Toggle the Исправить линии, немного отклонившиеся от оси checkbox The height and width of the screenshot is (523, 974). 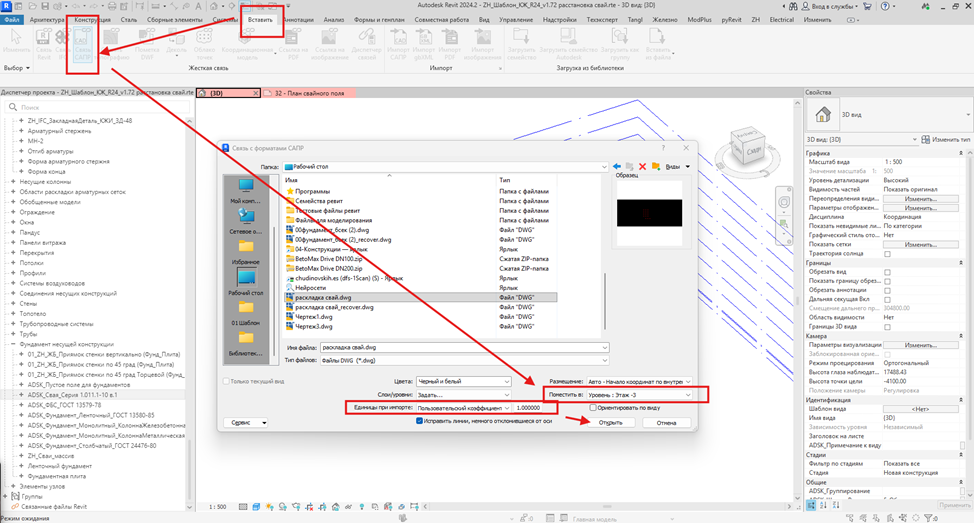point(419,421)
